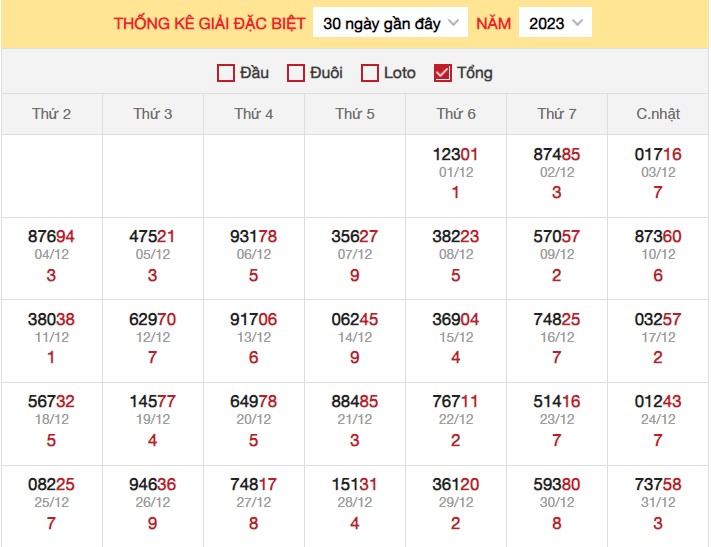Screen dimensions: 711x547
Task: Select the Thứ 4 column header
Action: [x=254, y=114]
